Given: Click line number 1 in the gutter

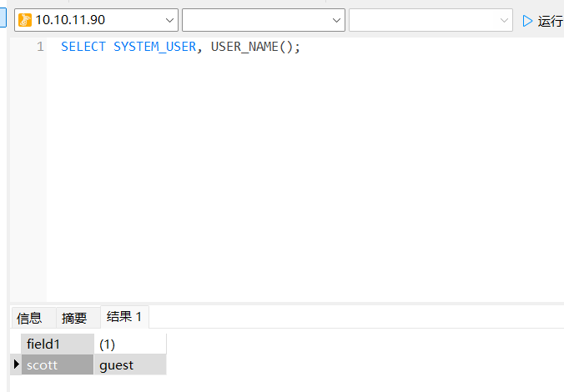Looking at the screenshot, I should coord(40,47).
